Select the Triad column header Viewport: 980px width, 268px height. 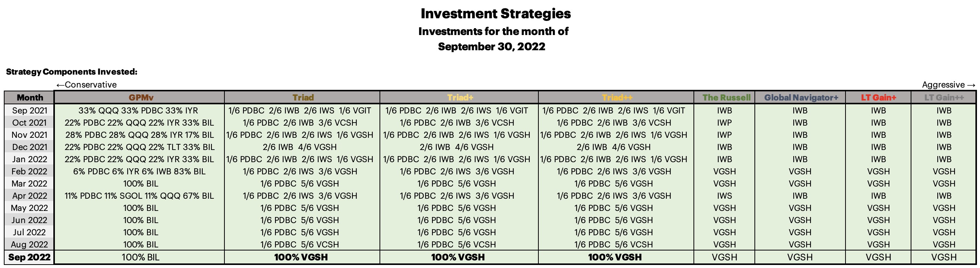click(303, 97)
